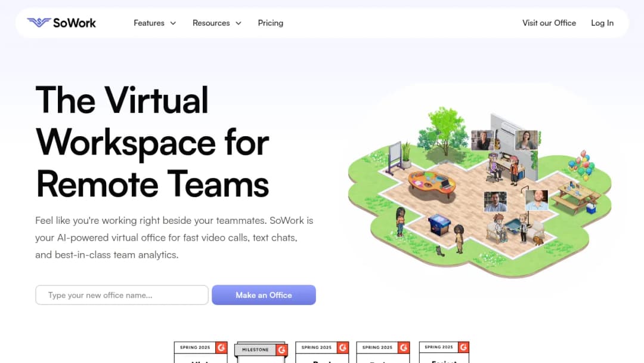Click the Make an Office button
The image size is (644, 363).
click(x=264, y=295)
